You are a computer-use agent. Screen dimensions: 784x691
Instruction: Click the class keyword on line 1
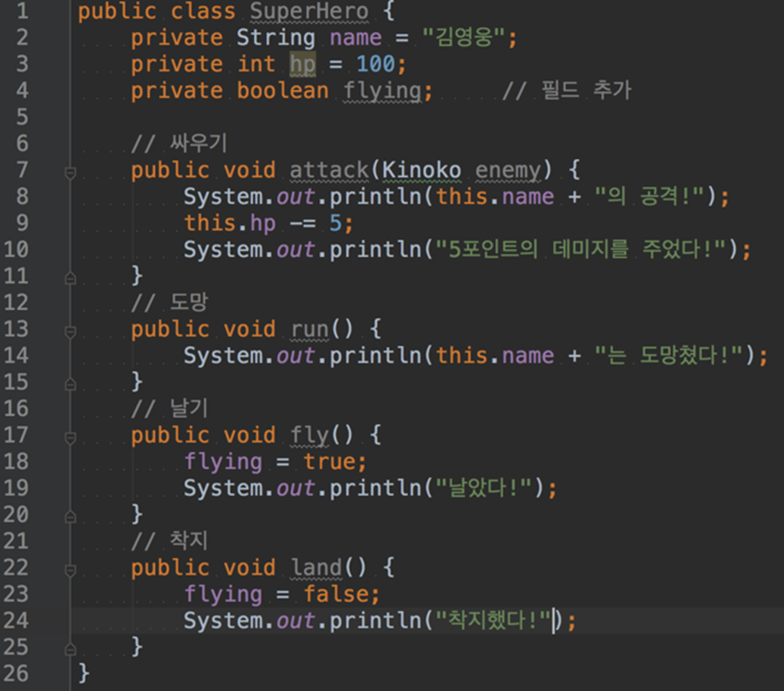pos(203,11)
